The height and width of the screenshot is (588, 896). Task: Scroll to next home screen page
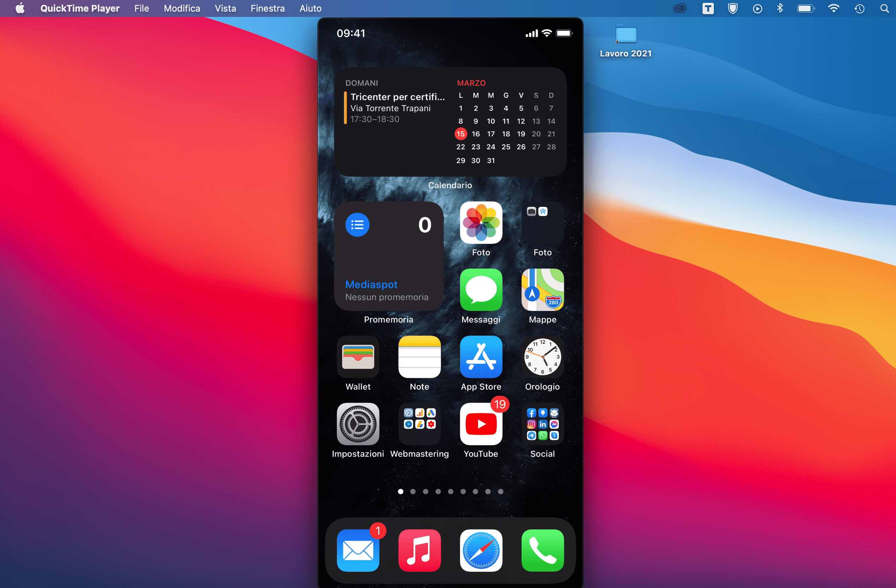pos(412,491)
